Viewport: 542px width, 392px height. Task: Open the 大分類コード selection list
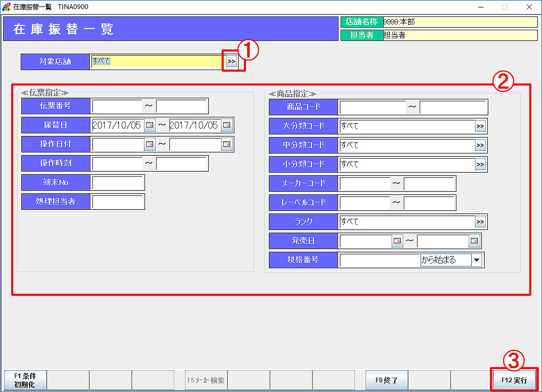480,126
